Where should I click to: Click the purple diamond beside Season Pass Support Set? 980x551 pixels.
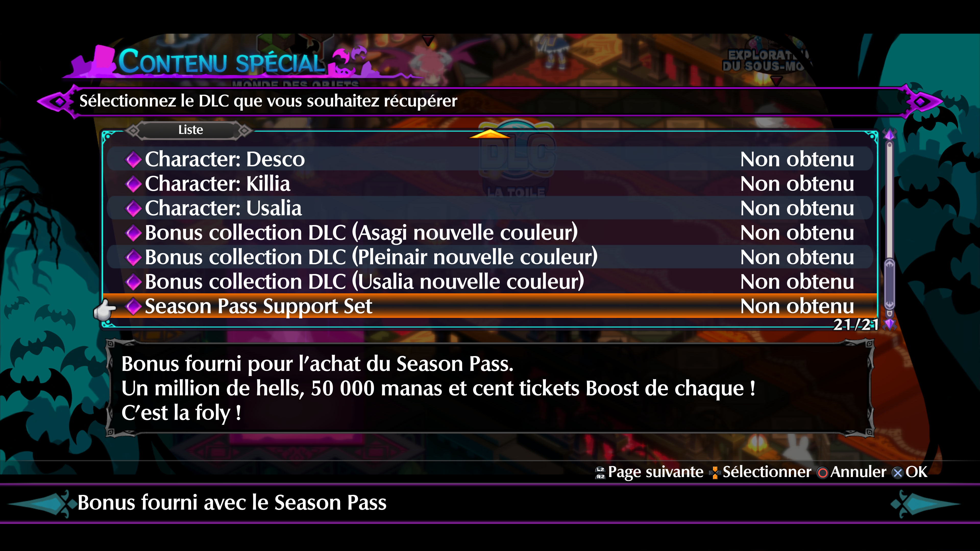point(133,306)
